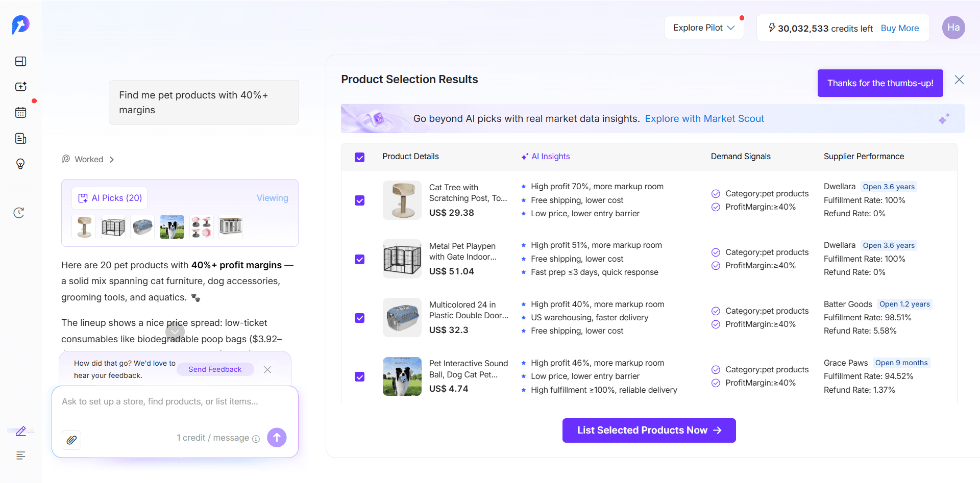Screen dimensions: 980x483
Task: Start a new chat with plus-sparkle icon
Action: coord(20,87)
